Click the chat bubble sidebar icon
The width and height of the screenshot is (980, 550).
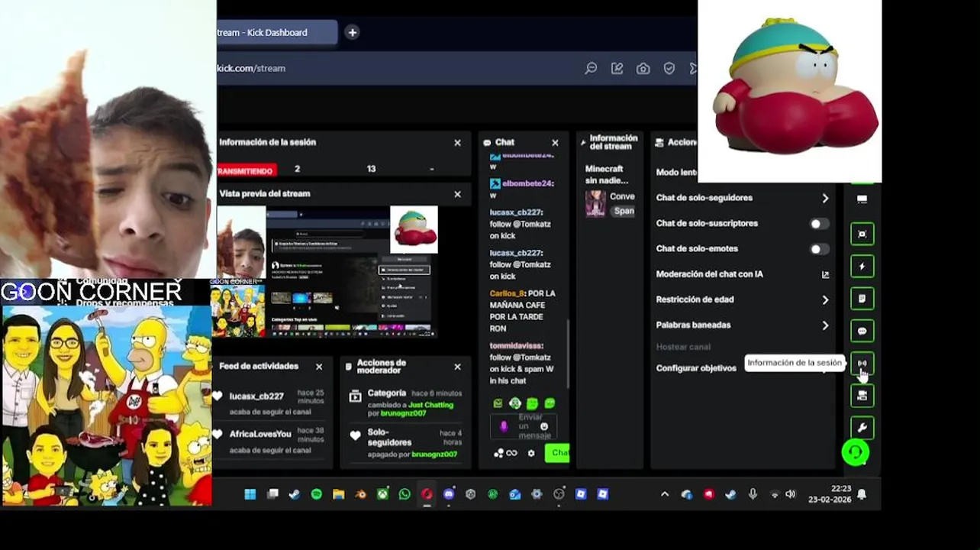point(862,331)
